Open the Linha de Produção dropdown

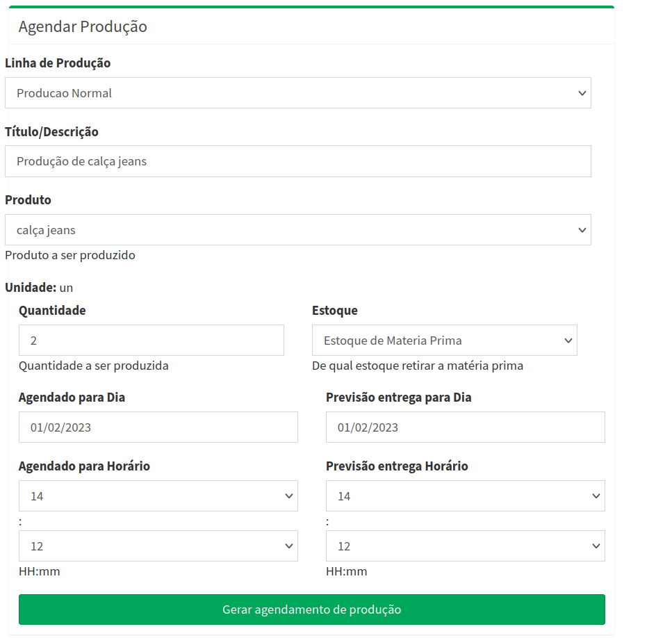point(297,93)
